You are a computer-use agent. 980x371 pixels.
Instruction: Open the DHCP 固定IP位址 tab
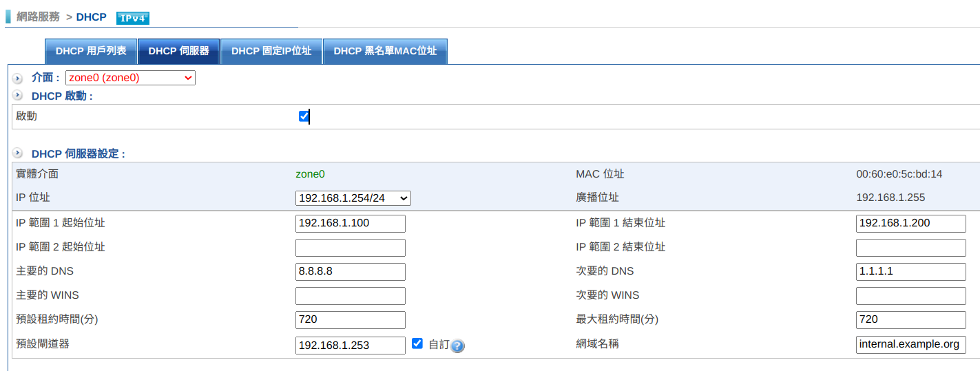(271, 51)
